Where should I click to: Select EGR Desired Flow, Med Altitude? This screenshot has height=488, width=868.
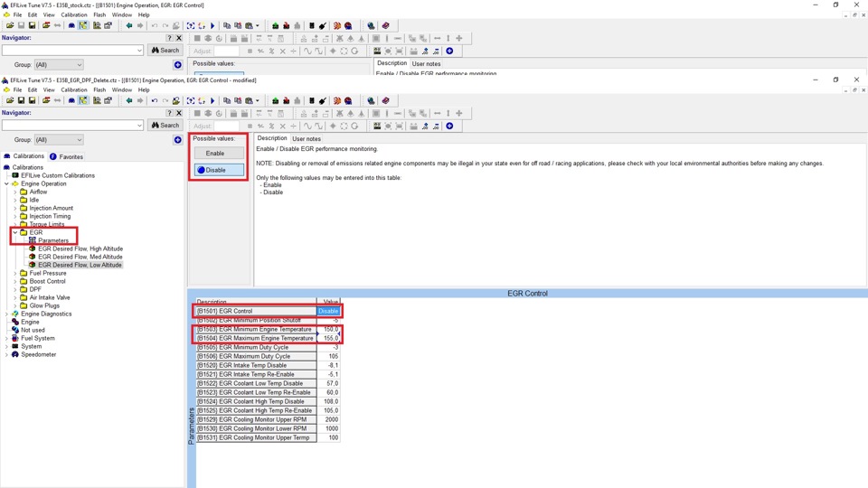80,257
